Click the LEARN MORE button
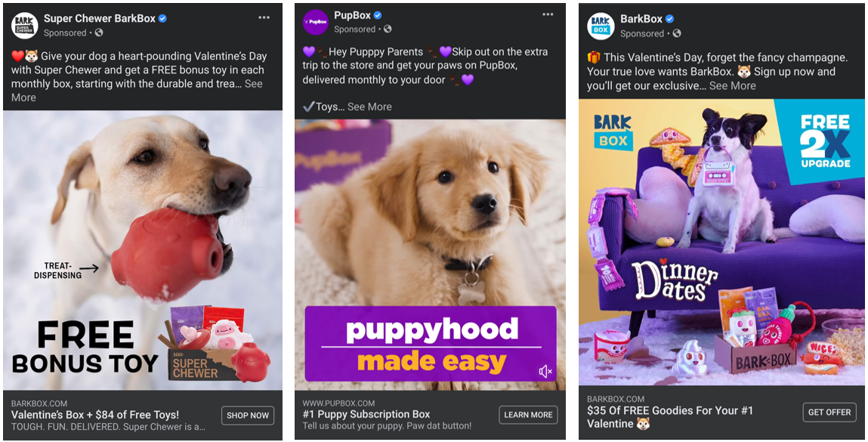The height and width of the screenshot is (442, 868). tap(528, 414)
